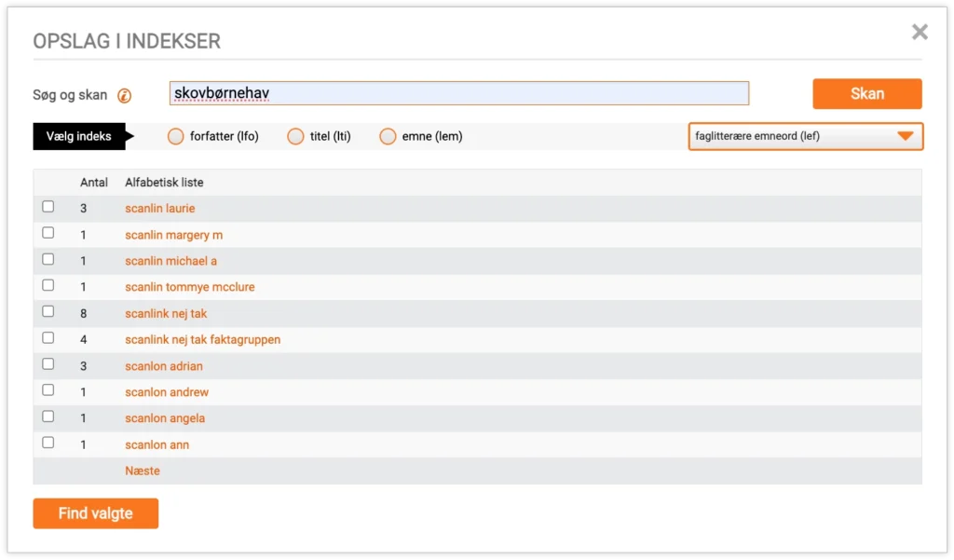
Task: Check the box next to scanlink nej tak
Action: click(48, 312)
